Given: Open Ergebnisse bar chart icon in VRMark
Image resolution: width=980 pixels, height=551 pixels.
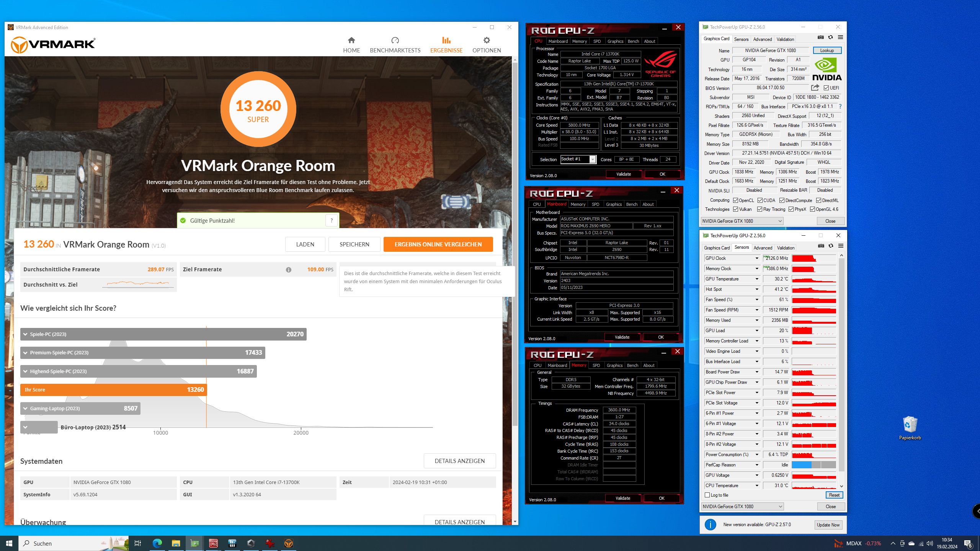Looking at the screenshot, I should [446, 40].
